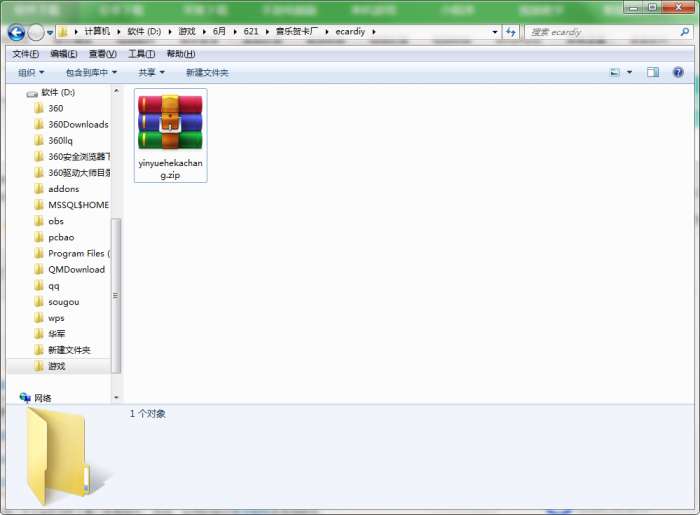Click the Forward navigation arrow button
The width and height of the screenshot is (700, 515).
pos(36,32)
